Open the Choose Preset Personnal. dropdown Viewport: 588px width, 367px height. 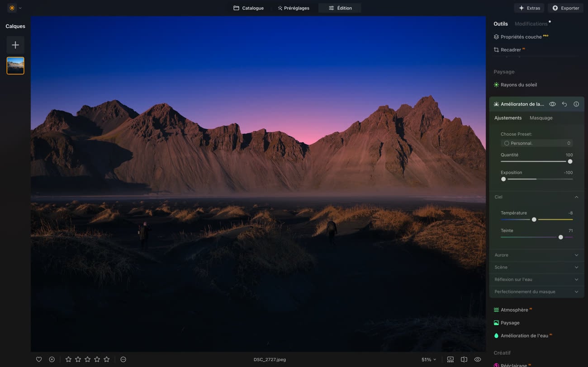537,143
